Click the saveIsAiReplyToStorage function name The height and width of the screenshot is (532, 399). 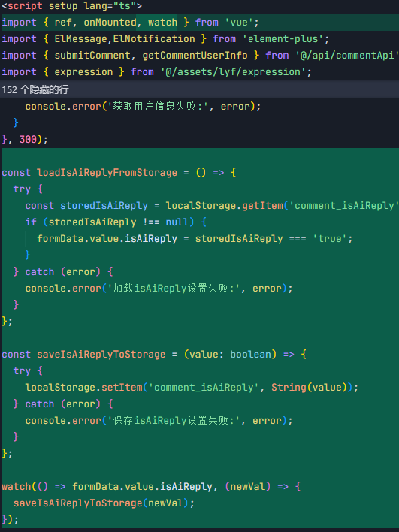point(101,354)
